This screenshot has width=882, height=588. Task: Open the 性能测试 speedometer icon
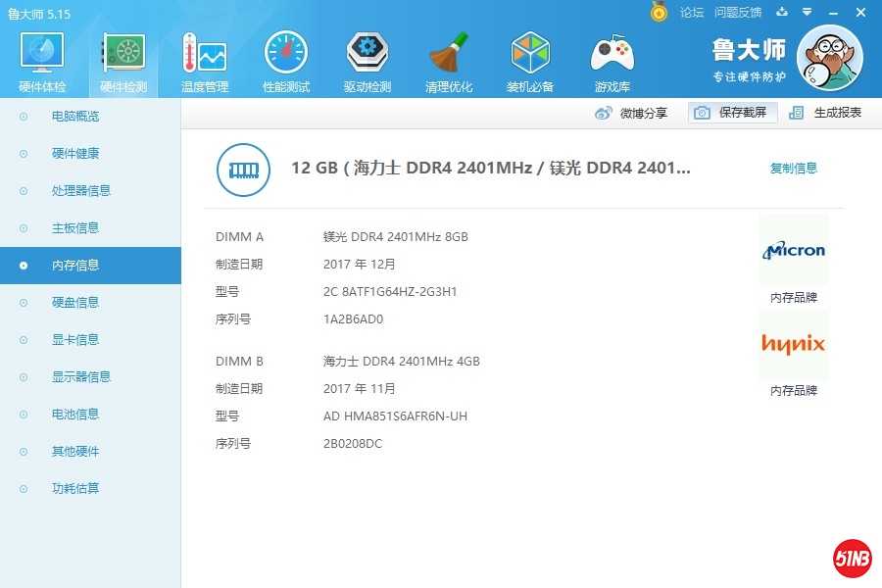[x=286, y=55]
